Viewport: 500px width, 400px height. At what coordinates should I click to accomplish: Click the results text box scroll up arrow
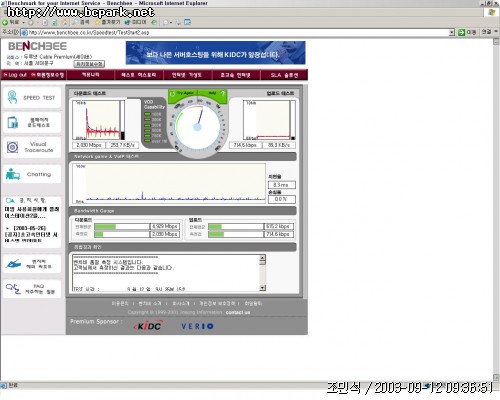click(x=262, y=258)
